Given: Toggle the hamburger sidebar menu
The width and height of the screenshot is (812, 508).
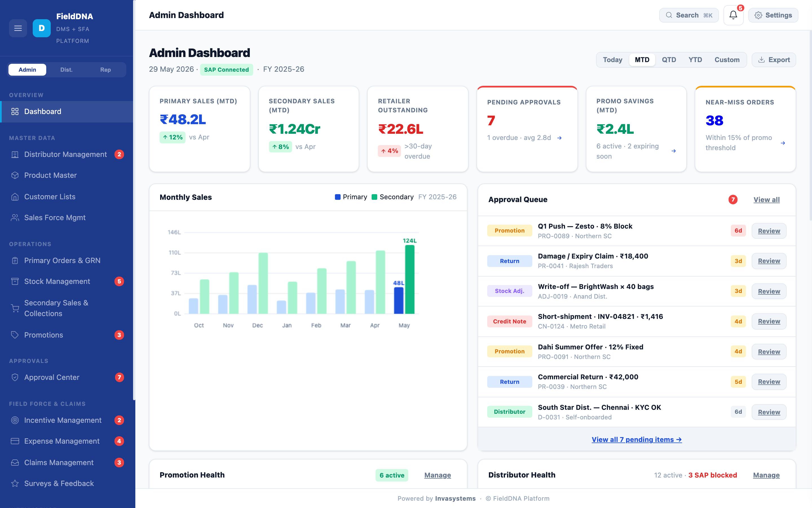Looking at the screenshot, I should pyautogui.click(x=18, y=28).
